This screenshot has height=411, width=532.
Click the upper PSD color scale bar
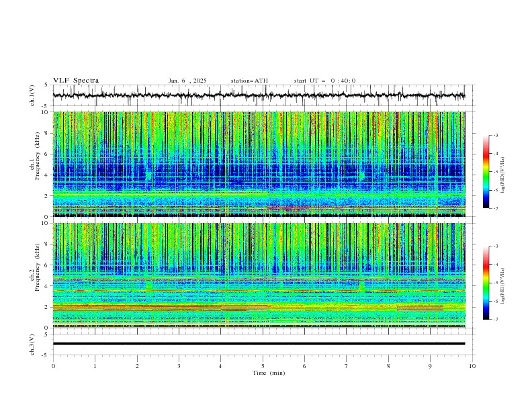486,171
